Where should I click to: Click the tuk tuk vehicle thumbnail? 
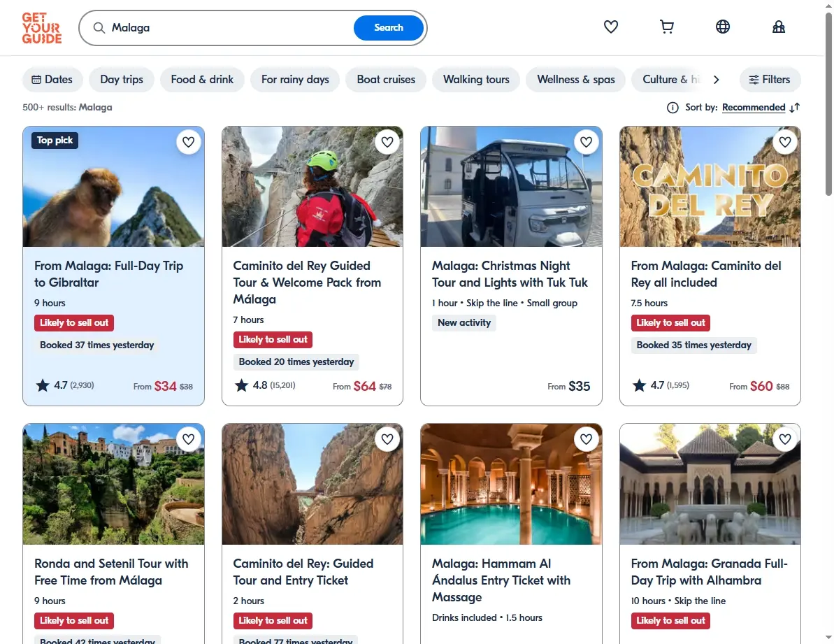tap(511, 187)
